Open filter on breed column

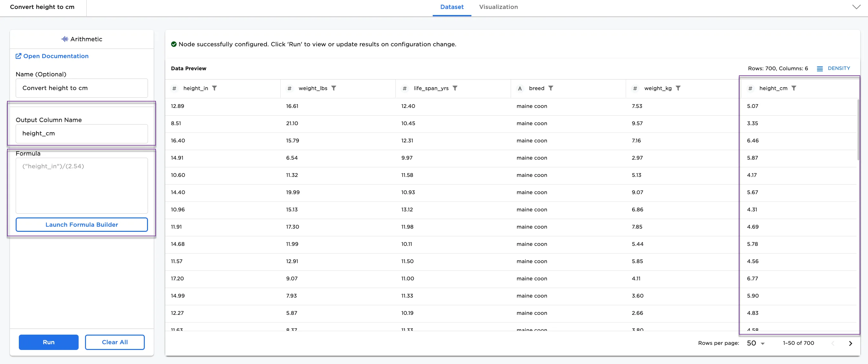click(x=551, y=88)
